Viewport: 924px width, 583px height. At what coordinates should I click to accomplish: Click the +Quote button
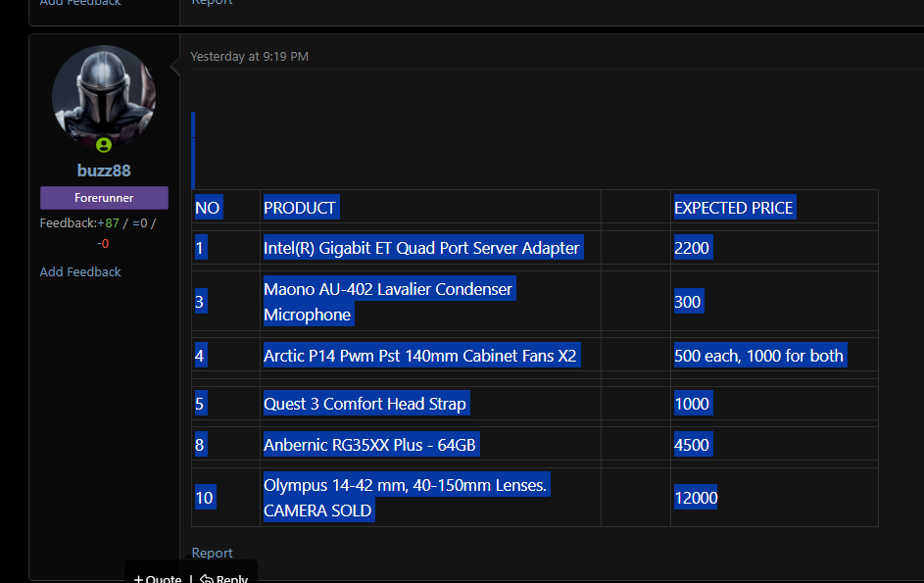158,578
